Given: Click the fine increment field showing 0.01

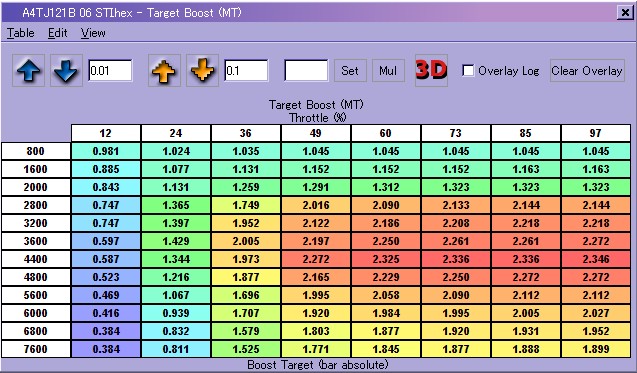Looking at the screenshot, I should [110, 71].
